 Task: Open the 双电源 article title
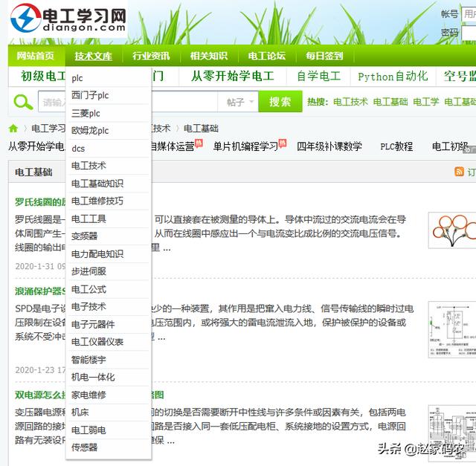point(40,395)
